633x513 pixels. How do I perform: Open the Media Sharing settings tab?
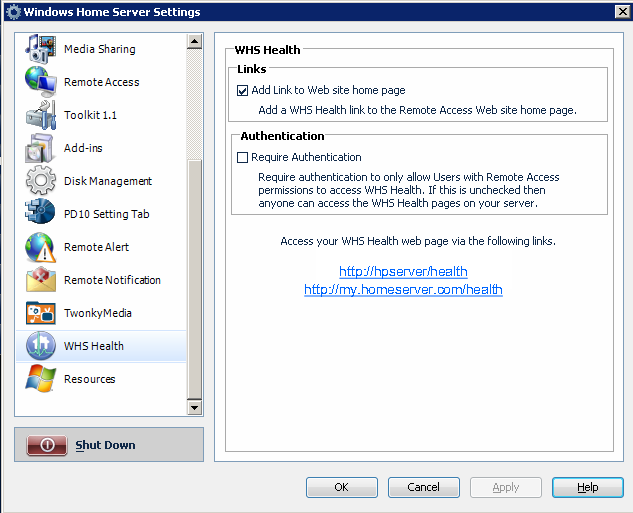(100, 49)
